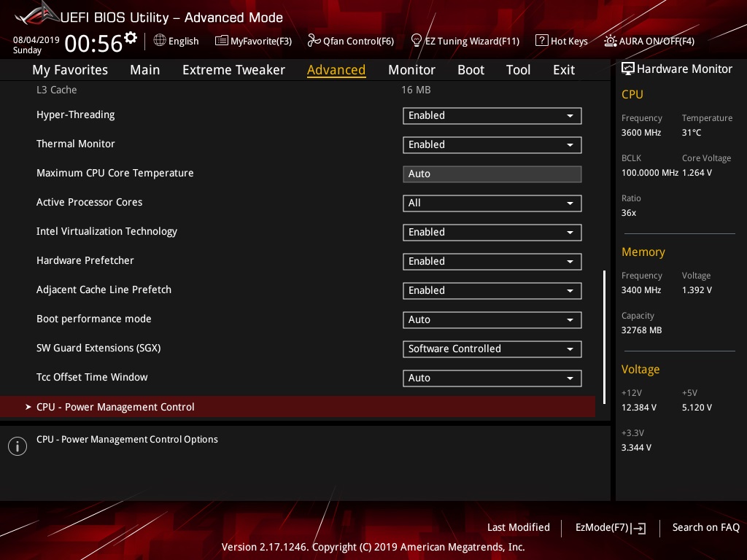The image size is (747, 560).
Task: Toggle AURA ON/OFF(F4)
Action: point(657,41)
